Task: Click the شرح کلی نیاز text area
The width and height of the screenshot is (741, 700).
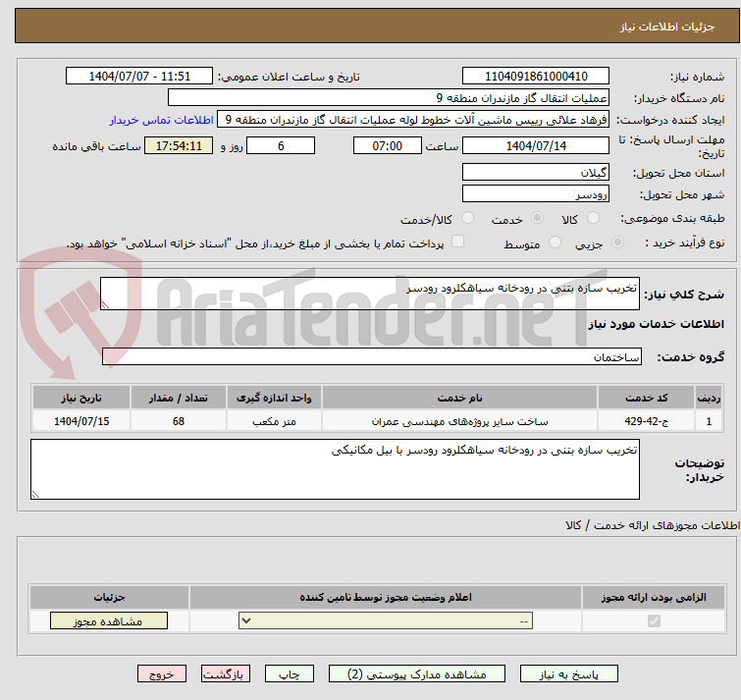Action: click(370, 294)
